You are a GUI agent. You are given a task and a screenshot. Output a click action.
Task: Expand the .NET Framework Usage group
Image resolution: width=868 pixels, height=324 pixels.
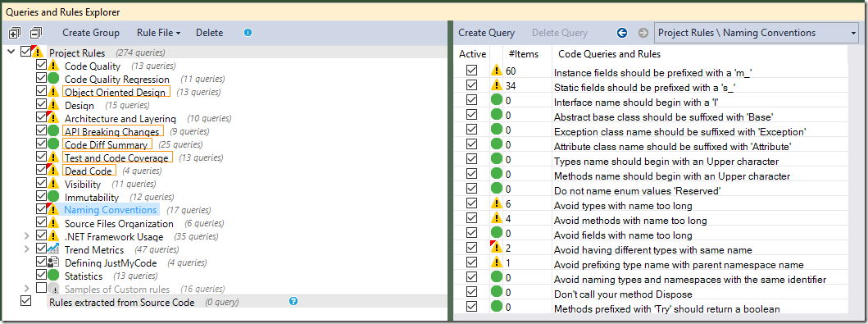point(27,236)
